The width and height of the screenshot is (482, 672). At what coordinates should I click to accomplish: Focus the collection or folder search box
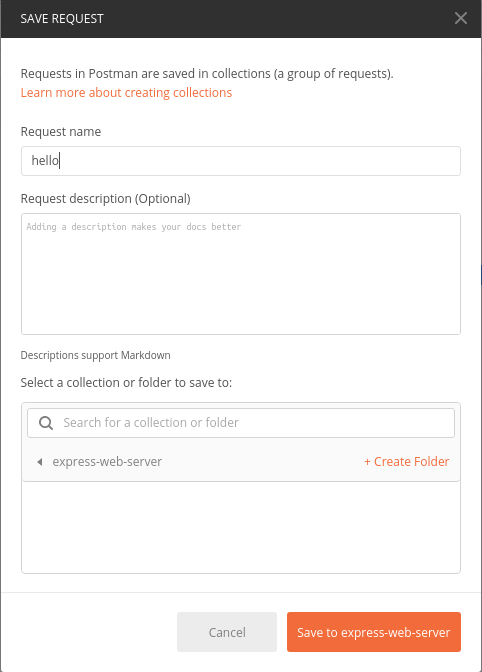pyautogui.click(x=241, y=423)
